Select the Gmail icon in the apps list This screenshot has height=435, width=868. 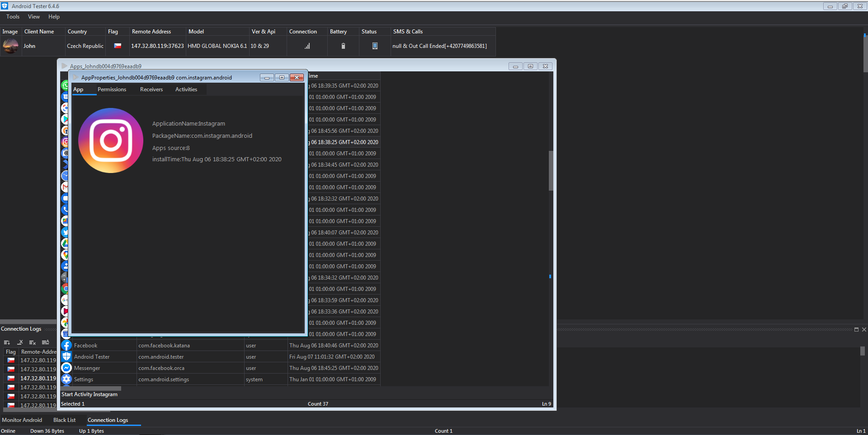click(x=65, y=187)
